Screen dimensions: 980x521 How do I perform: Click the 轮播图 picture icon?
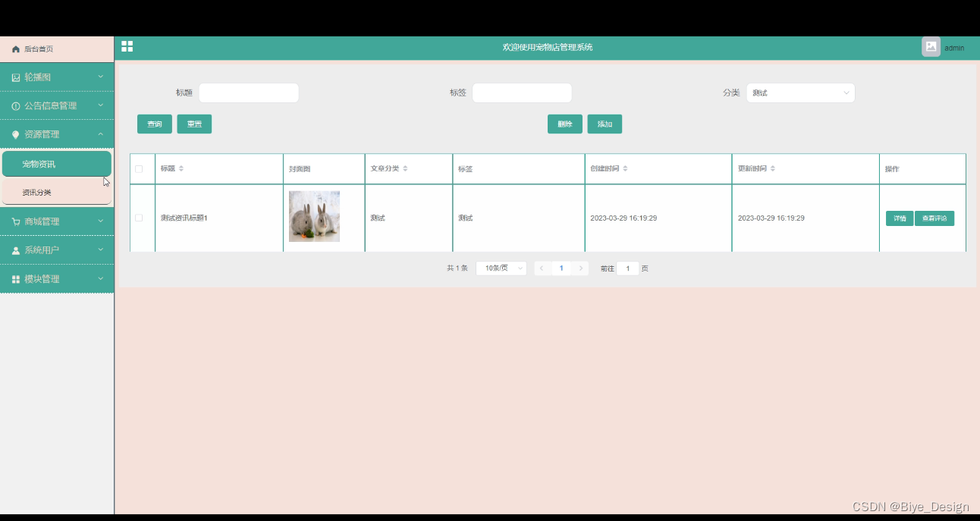pyautogui.click(x=16, y=77)
